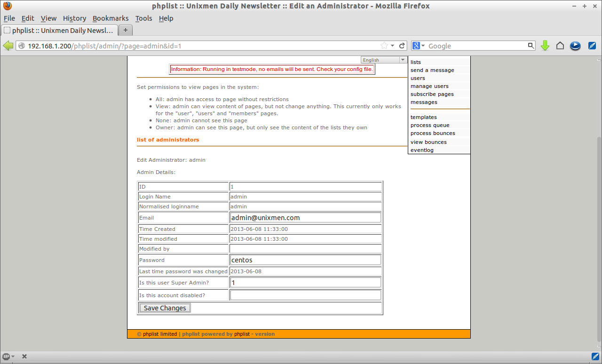Click 'process queue' link
Viewport: 602px width, 364px height.
(x=430, y=125)
